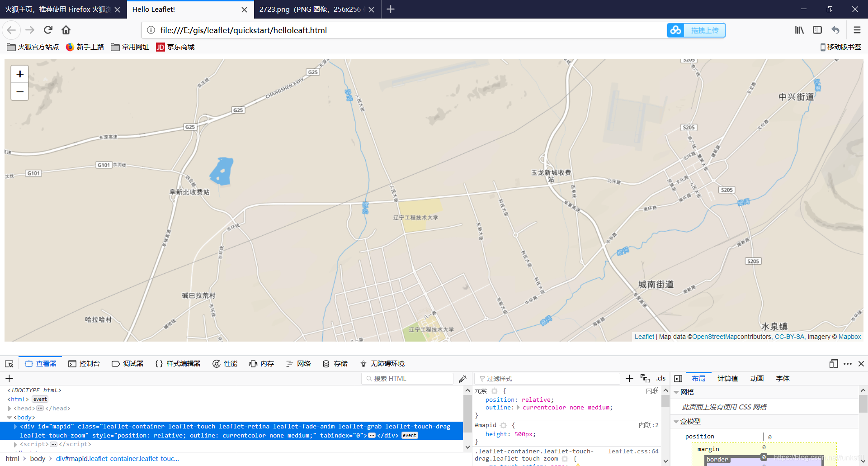Collapse the 网格 grid section
This screenshot has height=466, width=868.
coord(676,392)
